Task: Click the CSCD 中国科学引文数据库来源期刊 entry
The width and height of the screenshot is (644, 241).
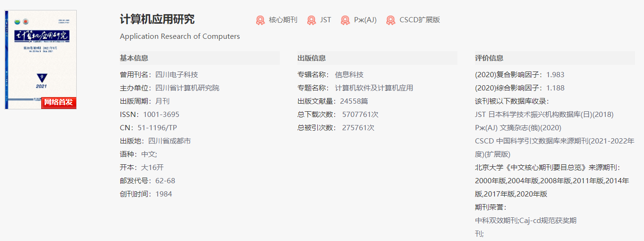Action: pos(555,148)
